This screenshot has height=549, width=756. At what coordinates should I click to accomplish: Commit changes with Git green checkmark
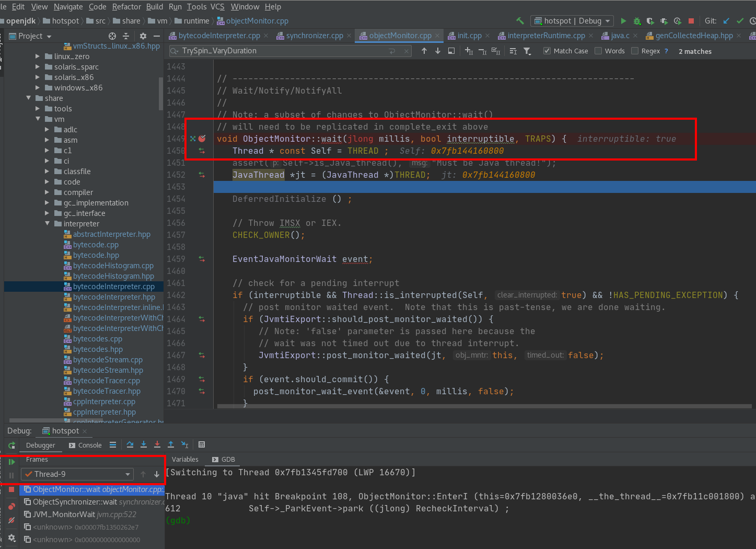(740, 21)
